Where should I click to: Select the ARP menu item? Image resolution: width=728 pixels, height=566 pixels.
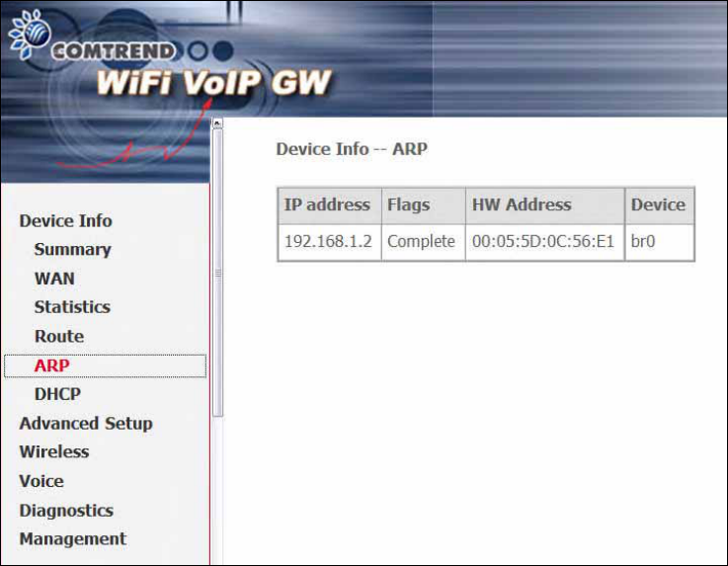point(105,365)
